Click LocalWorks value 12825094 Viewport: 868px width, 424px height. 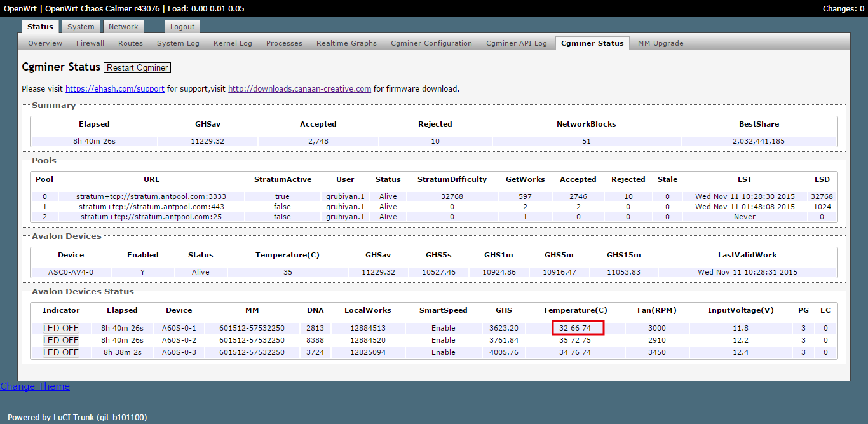[367, 352]
